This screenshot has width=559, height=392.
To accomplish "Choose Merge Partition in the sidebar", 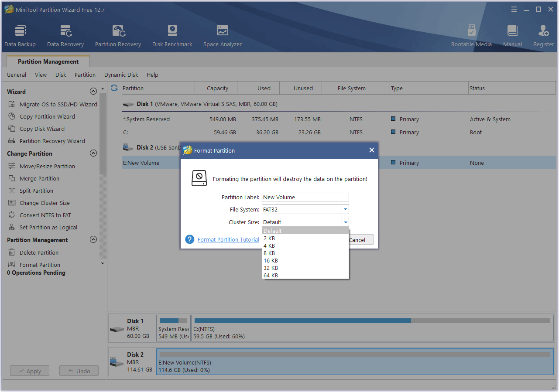I will [34, 178].
